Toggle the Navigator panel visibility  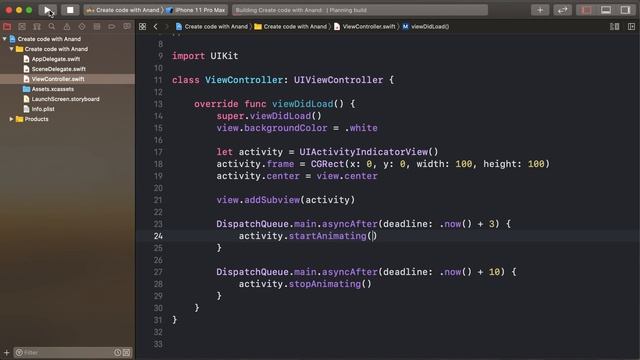(x=586, y=10)
